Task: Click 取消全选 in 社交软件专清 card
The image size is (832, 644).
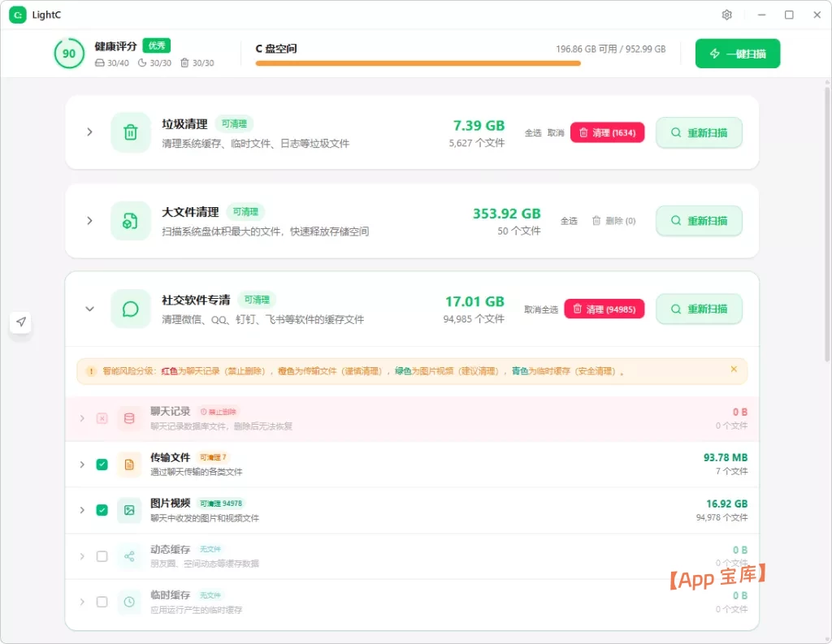Action: point(541,309)
